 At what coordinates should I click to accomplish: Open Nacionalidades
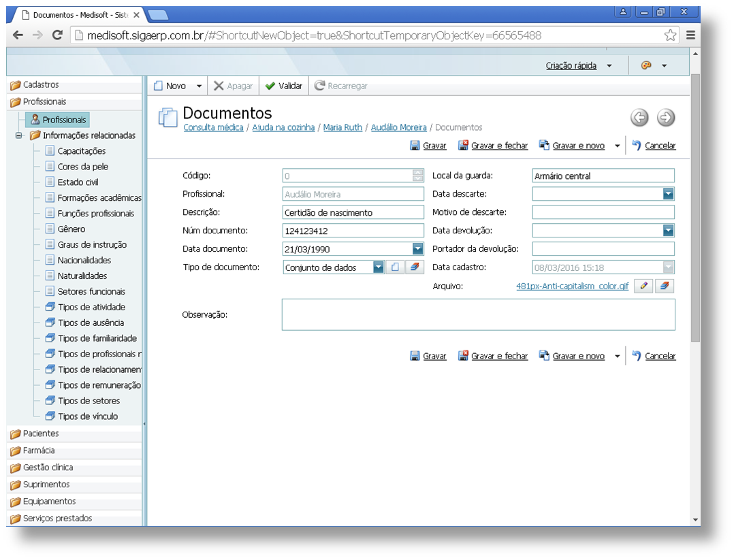pyautogui.click(x=84, y=260)
